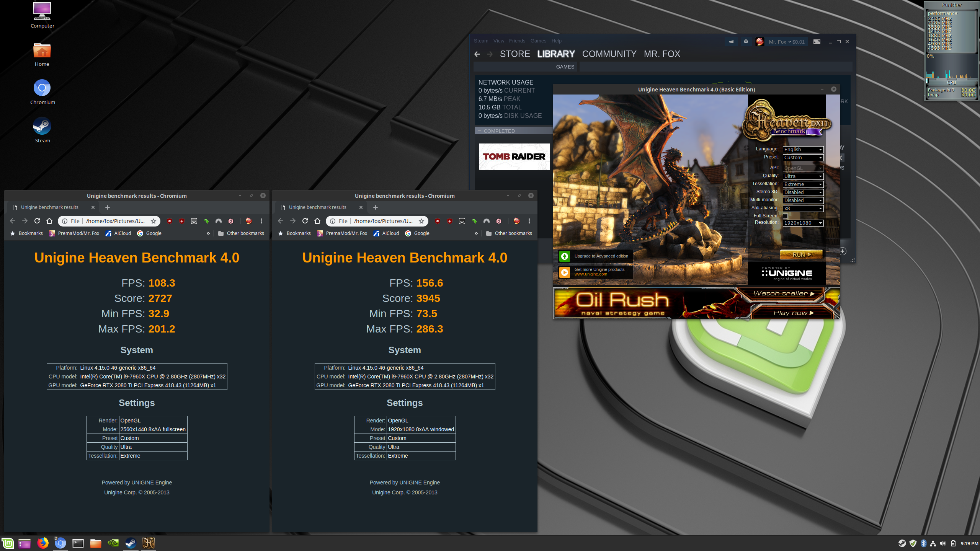
Task: Open volume control in tray
Action: (943, 543)
